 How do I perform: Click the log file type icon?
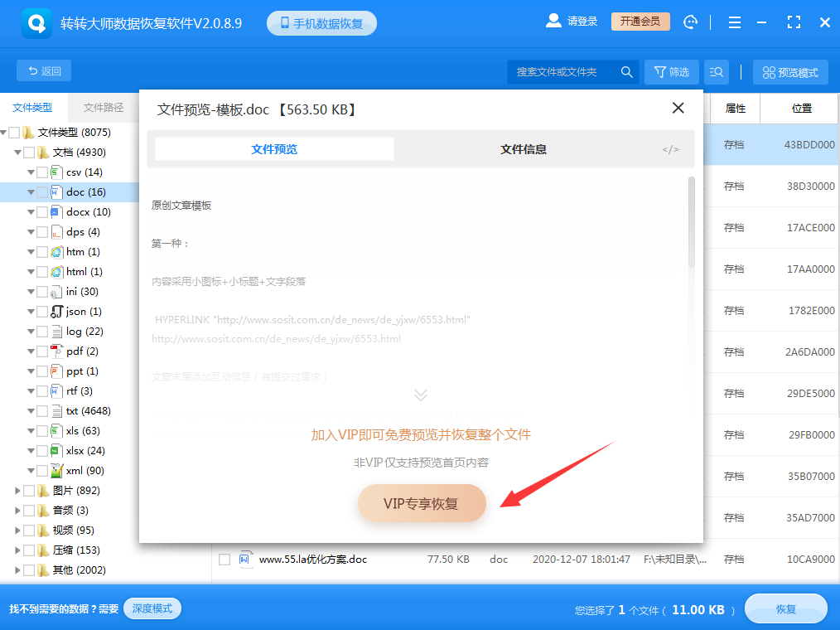[x=56, y=332]
